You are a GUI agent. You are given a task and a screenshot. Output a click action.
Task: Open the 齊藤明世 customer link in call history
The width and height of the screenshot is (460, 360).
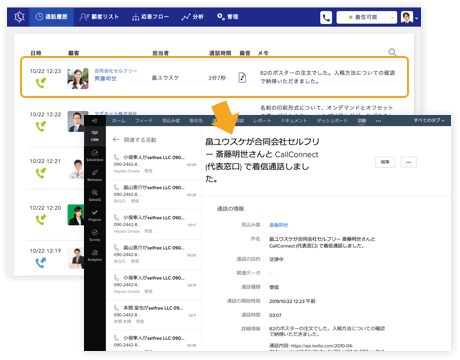coord(105,79)
